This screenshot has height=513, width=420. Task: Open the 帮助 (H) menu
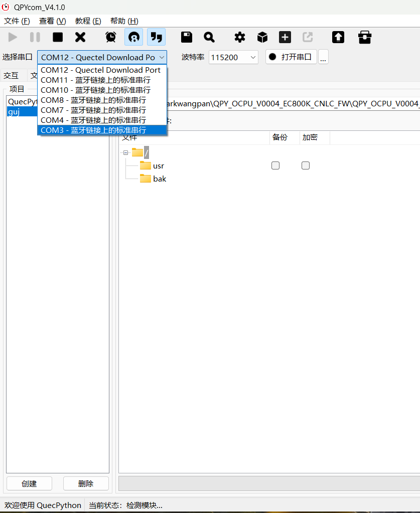[x=124, y=21]
